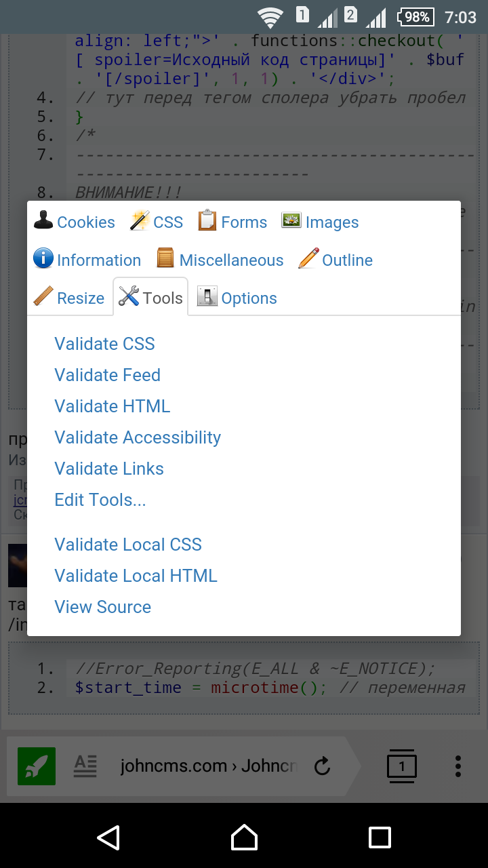The image size is (488, 868).
Task: Tap the johncms.com address bar field
Action: 209,766
